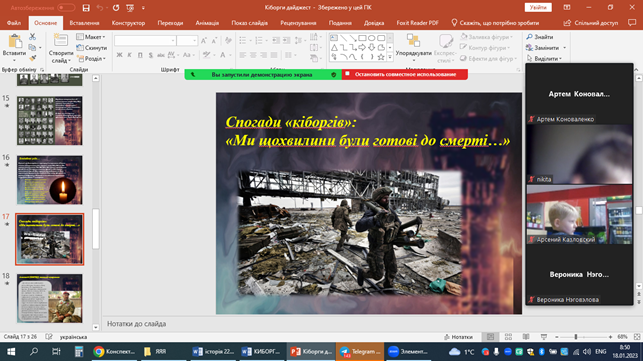Expand the Select dropdown in editing group
This screenshot has width=643, height=361.
coord(544,59)
